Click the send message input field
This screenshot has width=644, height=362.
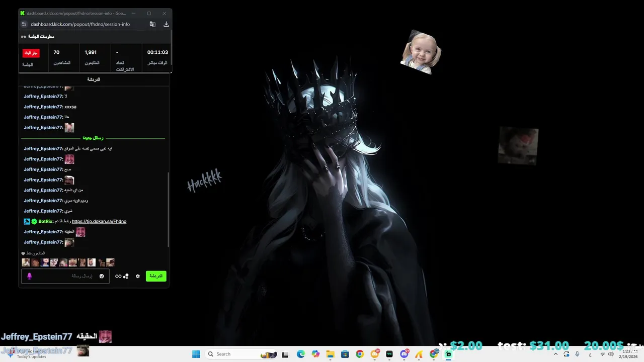tap(64, 276)
